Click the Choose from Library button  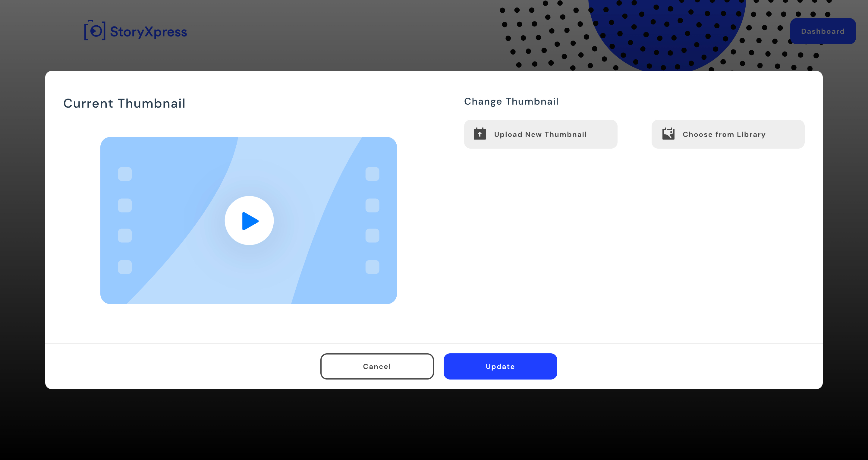728,134
